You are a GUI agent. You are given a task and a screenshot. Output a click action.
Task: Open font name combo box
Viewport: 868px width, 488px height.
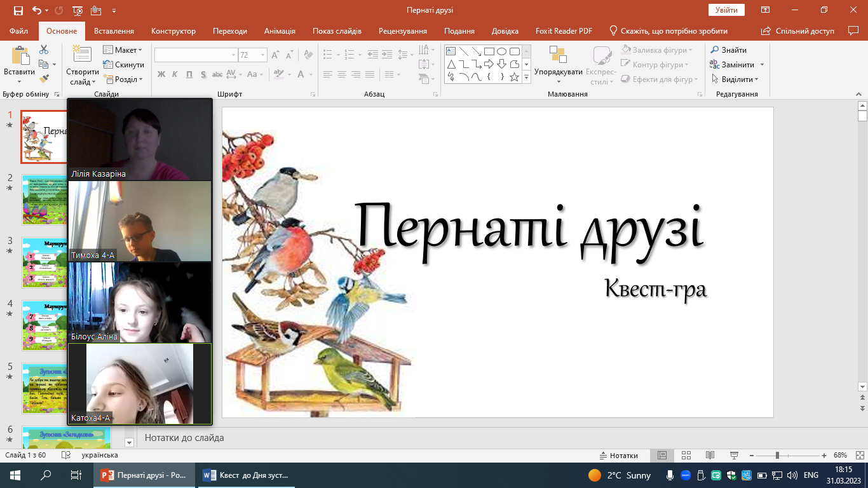pyautogui.click(x=196, y=55)
